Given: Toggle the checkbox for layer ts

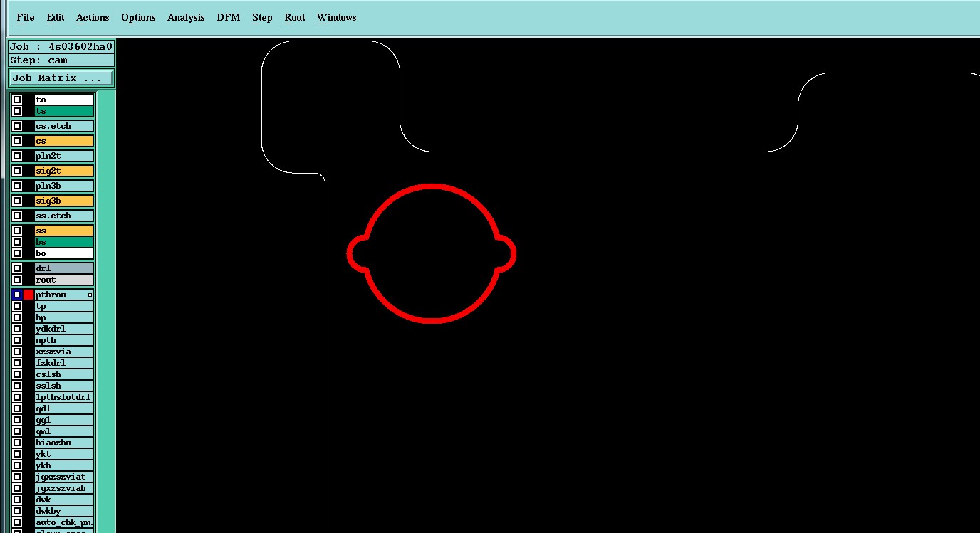Looking at the screenshot, I should [x=17, y=111].
